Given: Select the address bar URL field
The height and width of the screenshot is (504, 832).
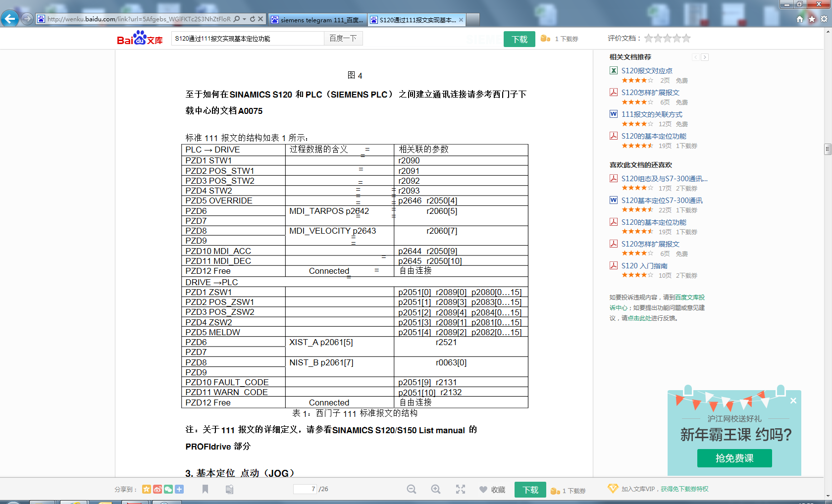Looking at the screenshot, I should pos(139,19).
